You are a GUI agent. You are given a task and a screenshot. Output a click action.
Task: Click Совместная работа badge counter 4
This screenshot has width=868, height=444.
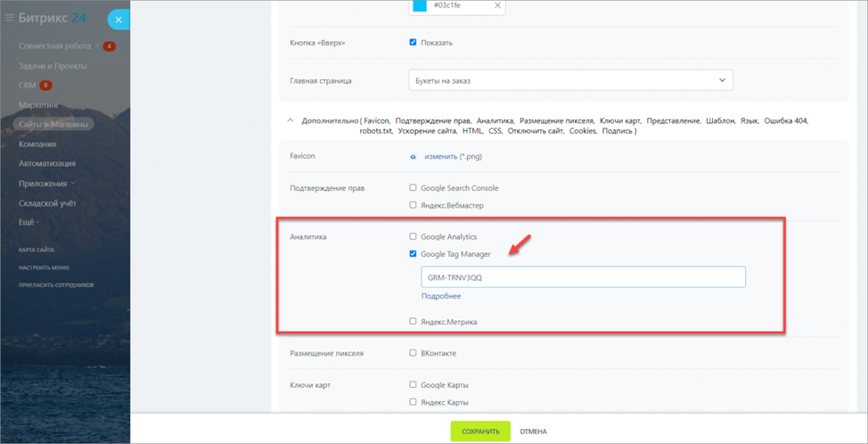point(109,46)
